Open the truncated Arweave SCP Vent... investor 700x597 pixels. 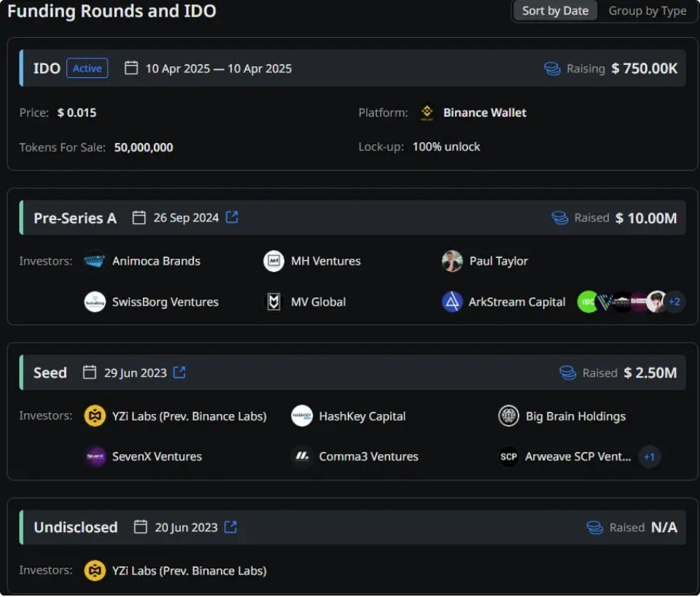578,457
